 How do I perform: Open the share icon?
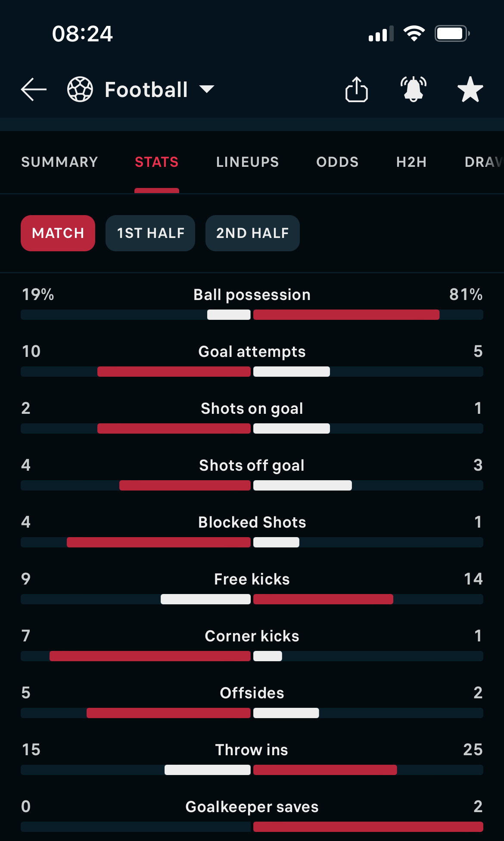[357, 89]
